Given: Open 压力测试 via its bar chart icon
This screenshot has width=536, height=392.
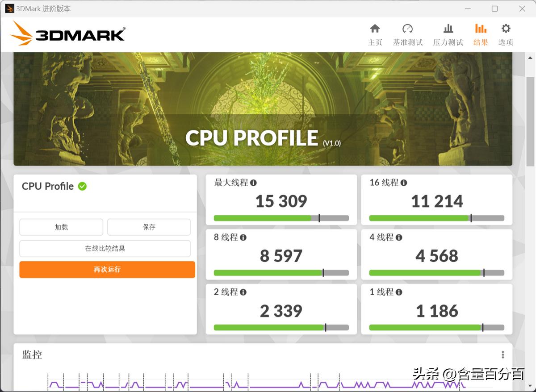Looking at the screenshot, I should pos(448,29).
